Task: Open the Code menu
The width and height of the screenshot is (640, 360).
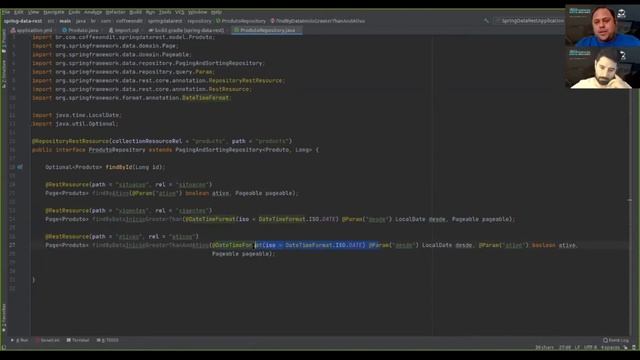Action: pyautogui.click(x=74, y=12)
